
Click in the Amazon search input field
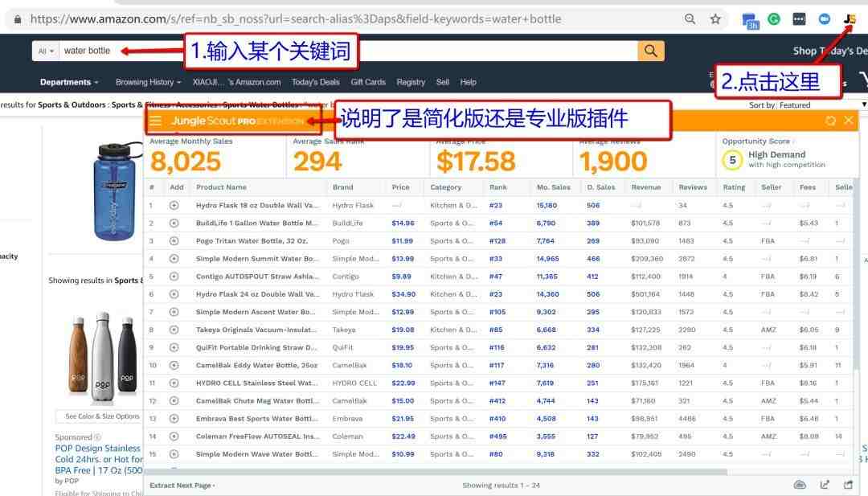349,51
